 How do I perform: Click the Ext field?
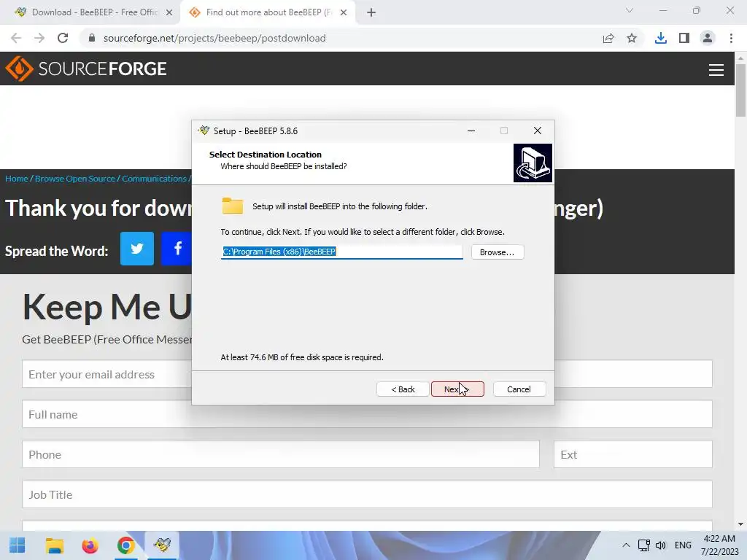(632, 454)
